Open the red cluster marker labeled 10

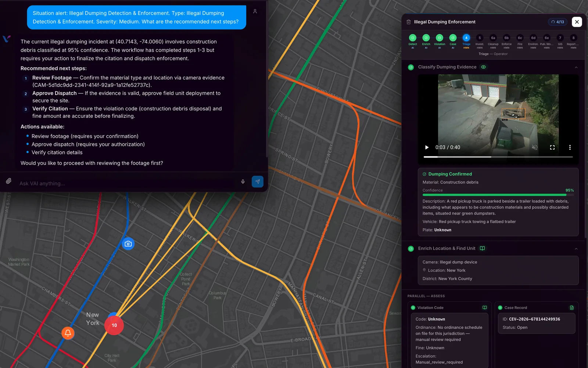pyautogui.click(x=114, y=325)
